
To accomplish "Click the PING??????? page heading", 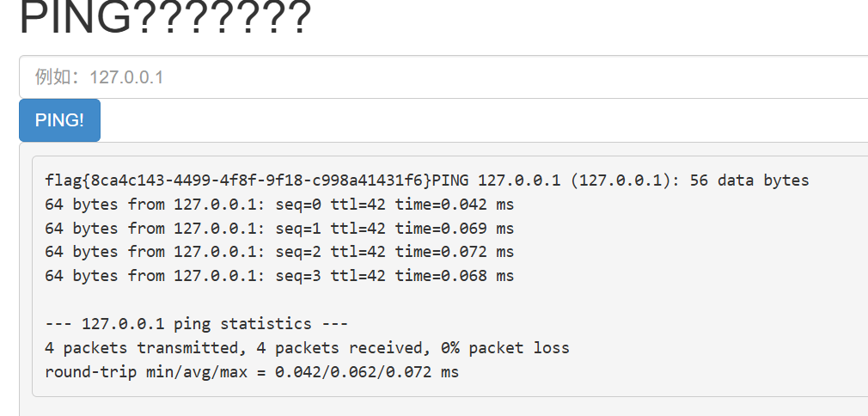I will 164,19.
